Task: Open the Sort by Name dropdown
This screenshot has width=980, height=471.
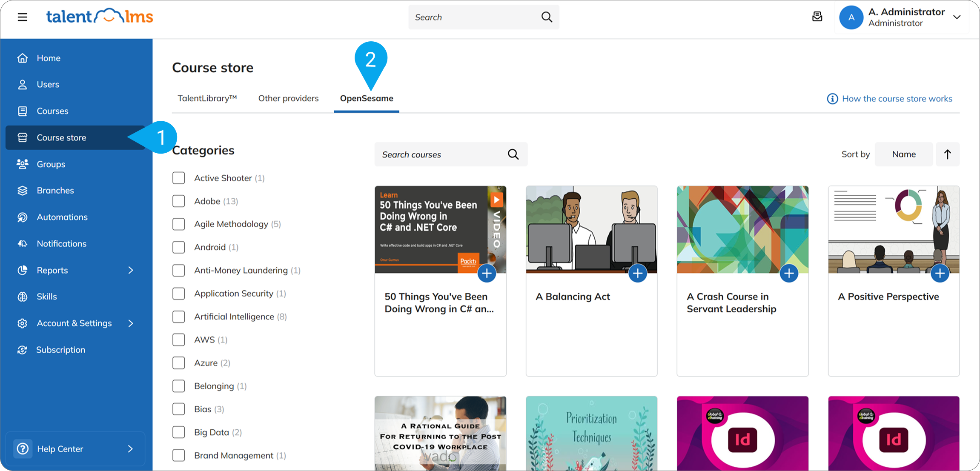Action: coord(903,154)
